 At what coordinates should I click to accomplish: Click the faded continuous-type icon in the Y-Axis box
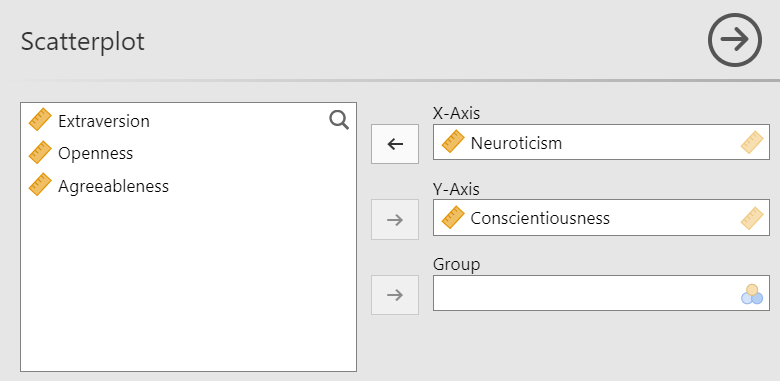click(x=752, y=217)
